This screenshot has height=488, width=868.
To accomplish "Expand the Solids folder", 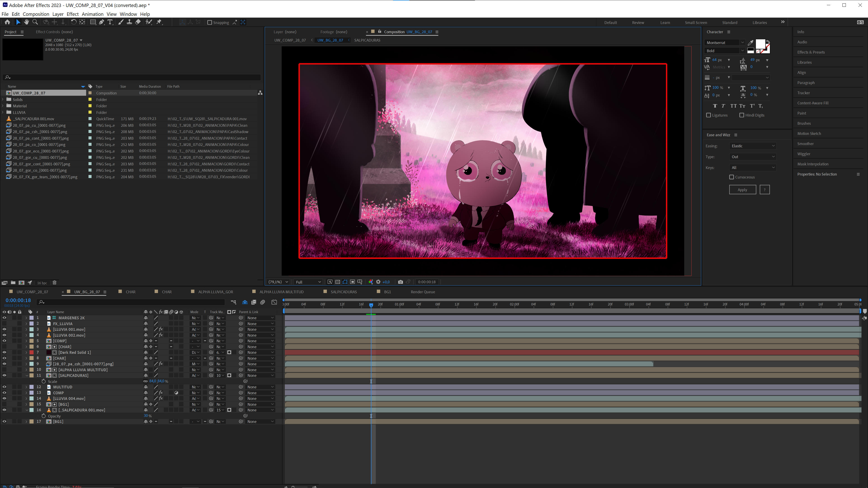I will coord(3,99).
